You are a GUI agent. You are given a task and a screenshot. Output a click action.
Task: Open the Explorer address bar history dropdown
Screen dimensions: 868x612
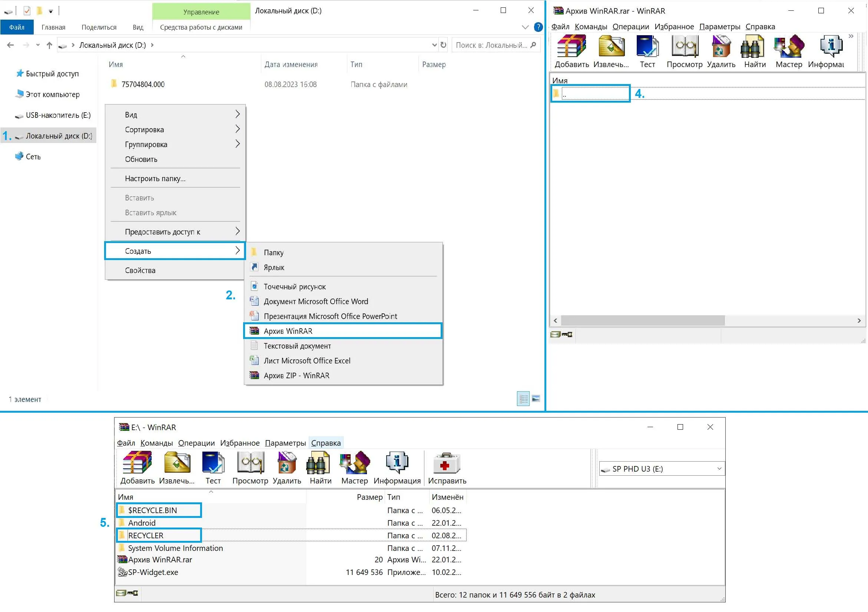(x=434, y=45)
